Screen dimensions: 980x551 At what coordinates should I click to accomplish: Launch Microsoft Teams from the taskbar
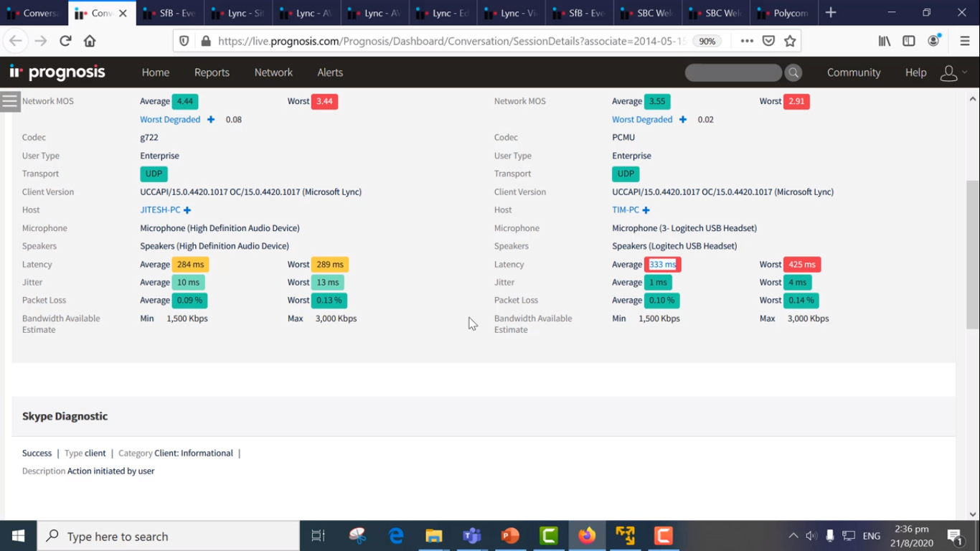pos(472,536)
